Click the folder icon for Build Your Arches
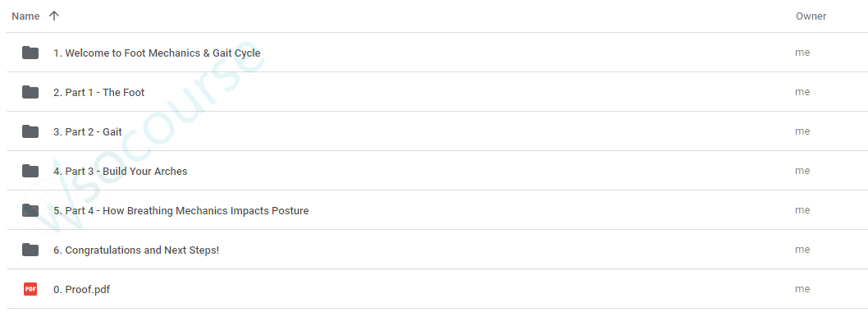Image resolution: width=868 pixels, height=326 pixels. click(x=30, y=171)
